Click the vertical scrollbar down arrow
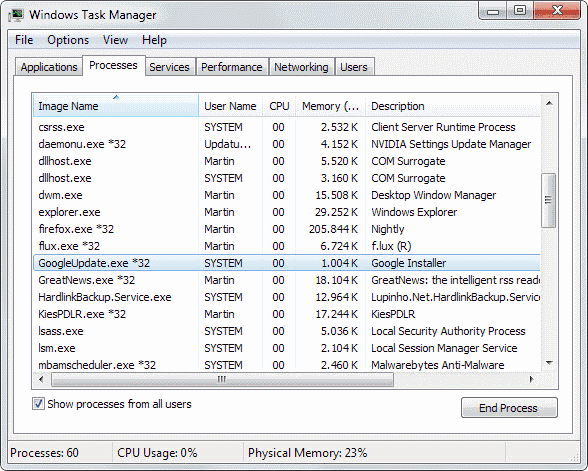Image resolution: width=588 pixels, height=471 pixels. pyautogui.click(x=549, y=363)
